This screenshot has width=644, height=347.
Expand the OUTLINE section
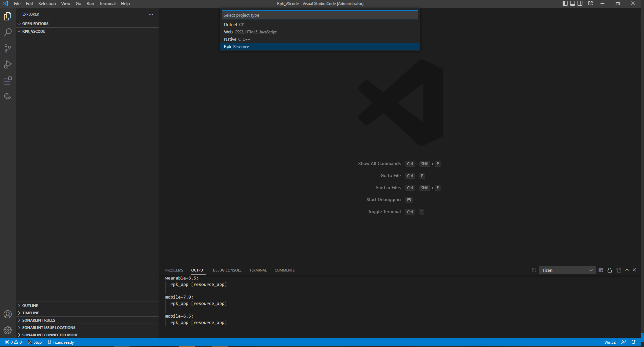click(30, 306)
